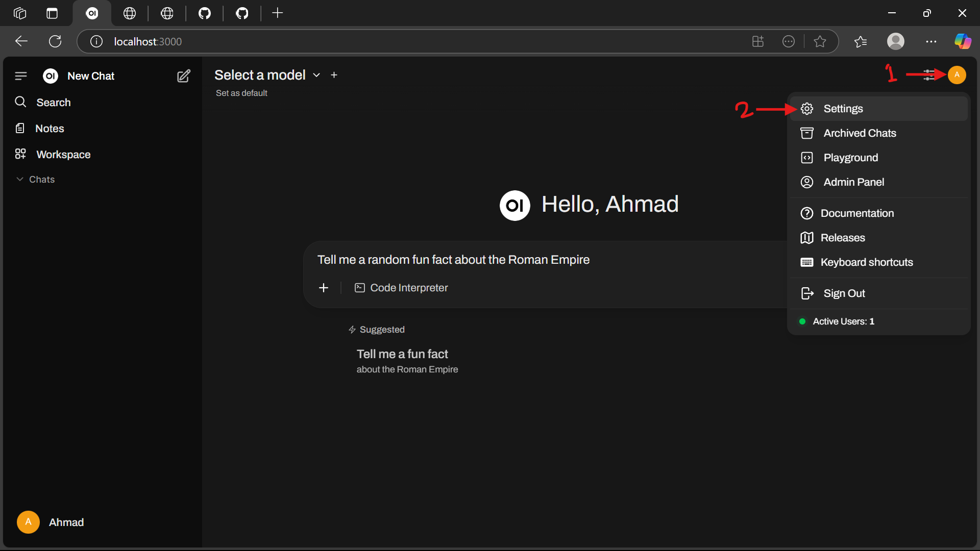Collapse the Chats list chevron
The height and width of the screenshot is (551, 980).
tap(20, 180)
